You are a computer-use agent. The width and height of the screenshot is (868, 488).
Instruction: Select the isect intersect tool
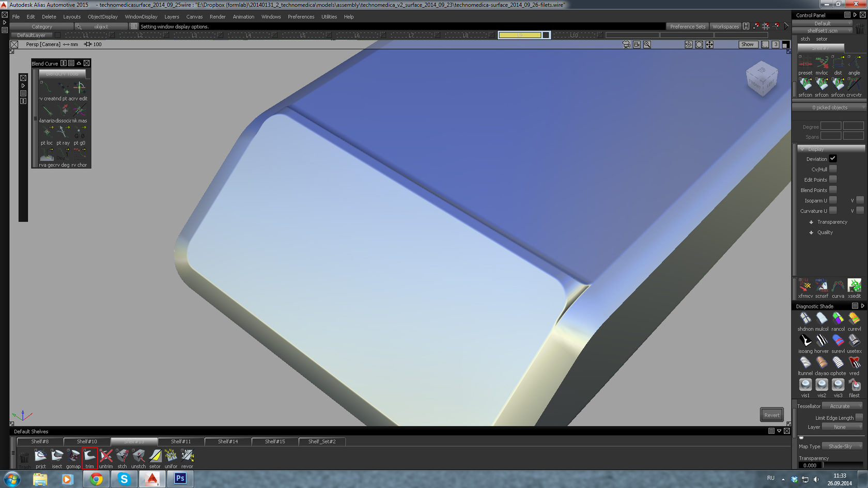point(57,456)
